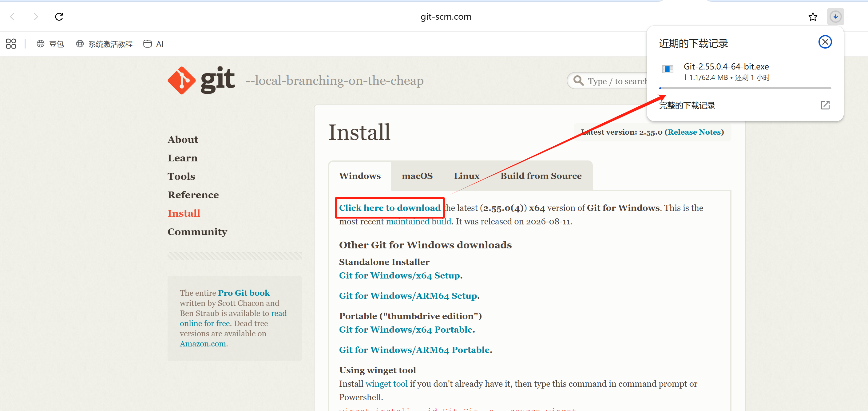Image resolution: width=868 pixels, height=411 pixels.
Task: Go back to the previous page
Action: pyautogui.click(x=13, y=17)
